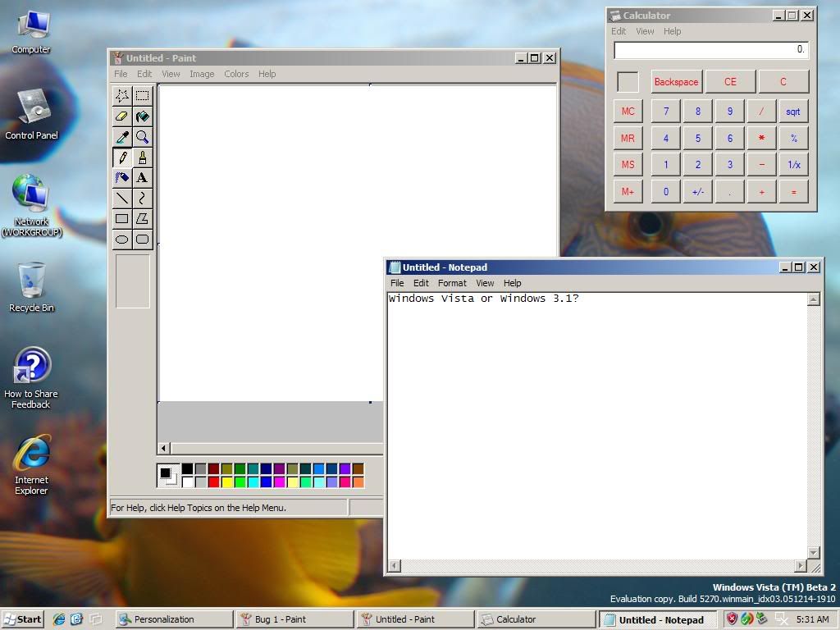The width and height of the screenshot is (840, 630).
Task: Choose the Fill With Color bucket tool
Action: pos(142,116)
